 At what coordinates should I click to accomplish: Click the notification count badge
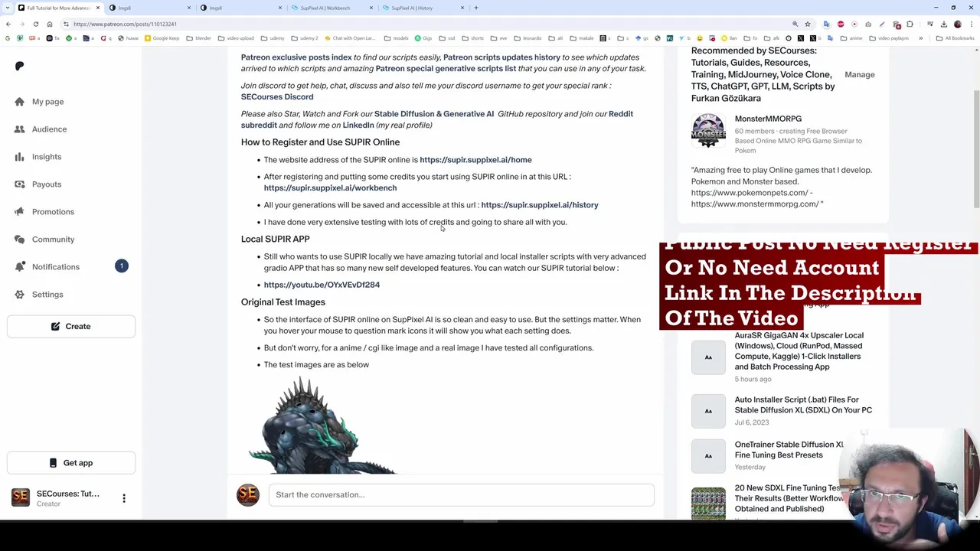121,266
